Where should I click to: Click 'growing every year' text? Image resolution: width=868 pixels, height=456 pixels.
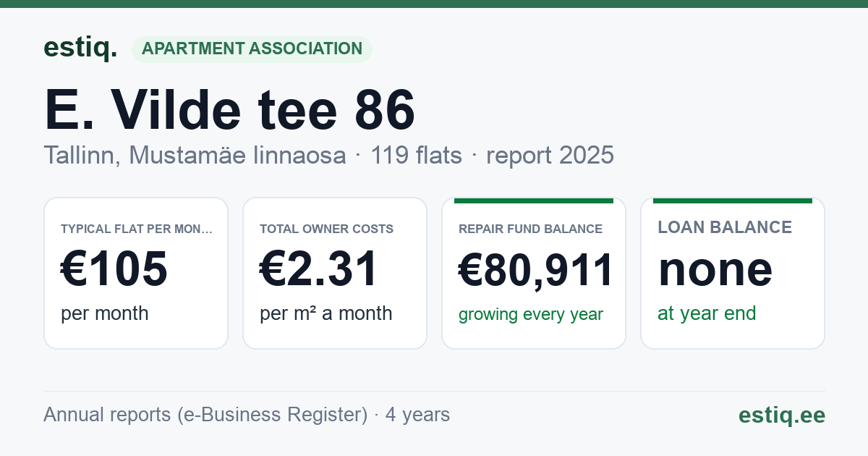(531, 315)
